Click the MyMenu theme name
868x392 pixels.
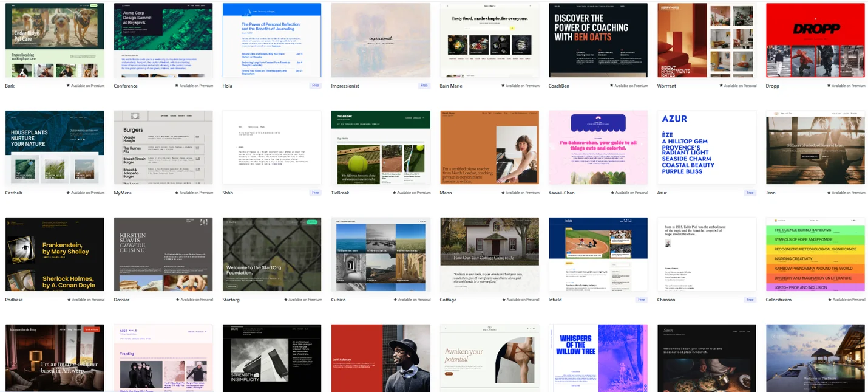pos(124,193)
